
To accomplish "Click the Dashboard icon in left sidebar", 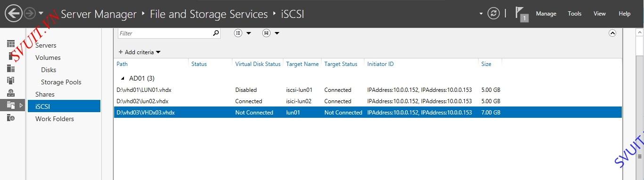I will [11, 44].
